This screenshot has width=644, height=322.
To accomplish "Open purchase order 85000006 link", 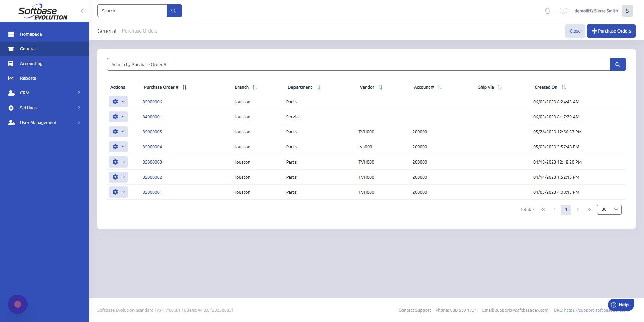I will click(152, 102).
